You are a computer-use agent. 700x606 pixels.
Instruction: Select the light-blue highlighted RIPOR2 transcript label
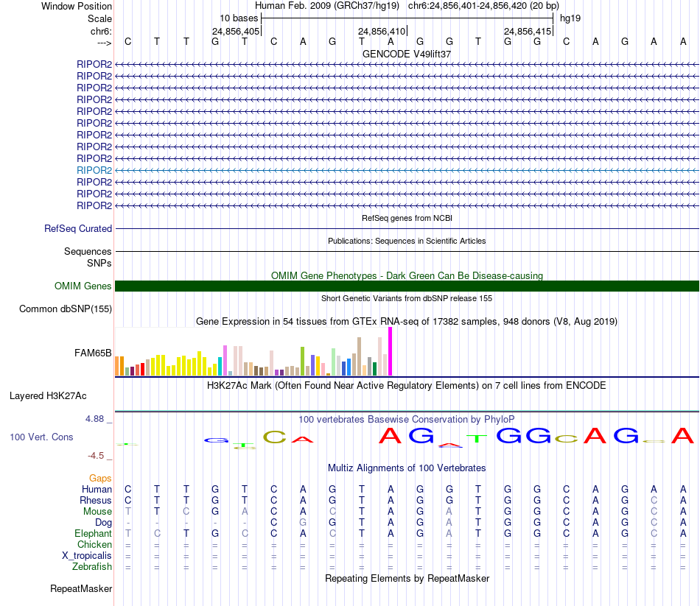(94, 170)
